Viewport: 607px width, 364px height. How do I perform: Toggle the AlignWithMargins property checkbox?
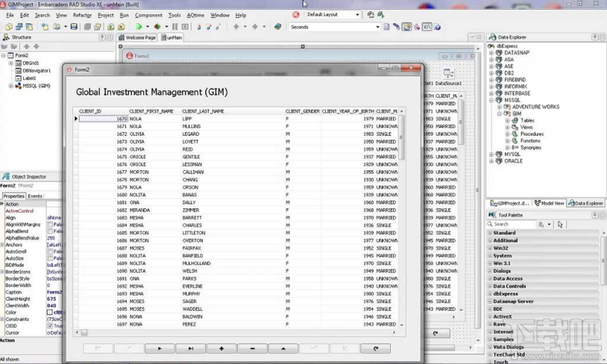(x=50, y=225)
